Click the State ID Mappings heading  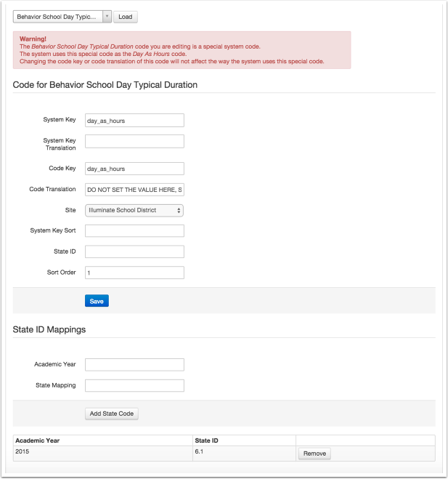[x=49, y=329]
